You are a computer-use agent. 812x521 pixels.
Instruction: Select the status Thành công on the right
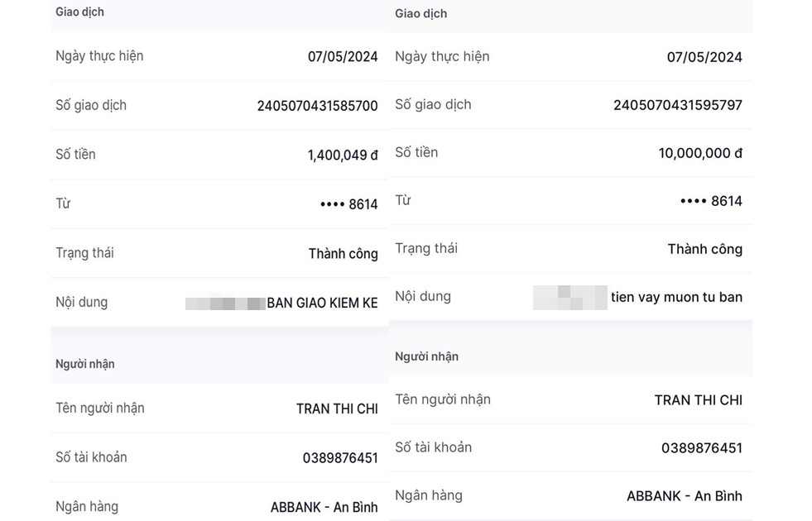coord(705,248)
